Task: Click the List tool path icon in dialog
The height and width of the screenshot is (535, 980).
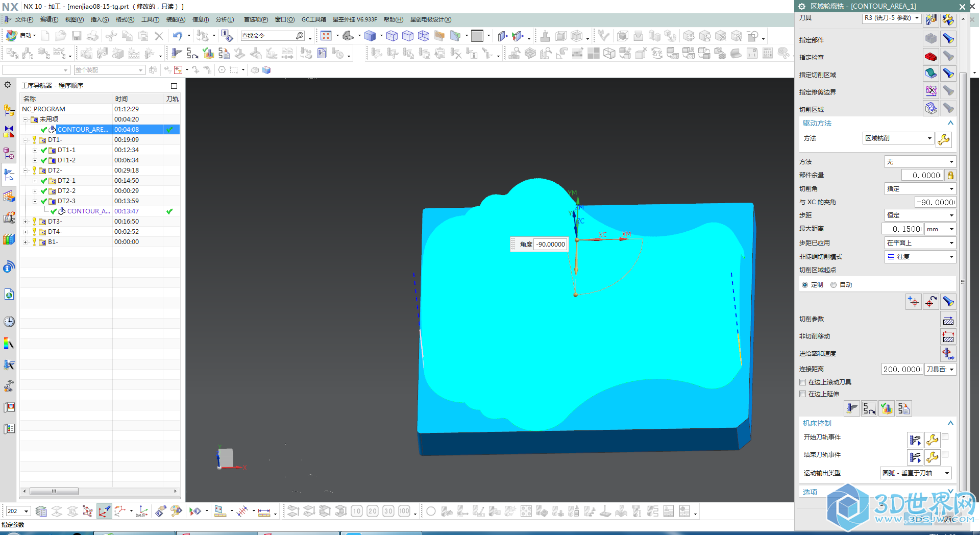Action: point(904,408)
